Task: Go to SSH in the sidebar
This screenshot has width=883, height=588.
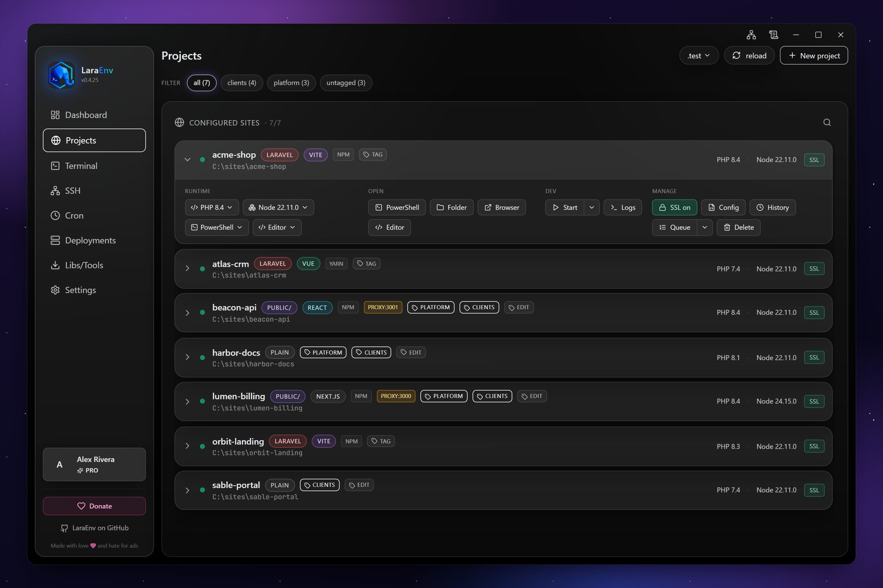Action: point(94,191)
